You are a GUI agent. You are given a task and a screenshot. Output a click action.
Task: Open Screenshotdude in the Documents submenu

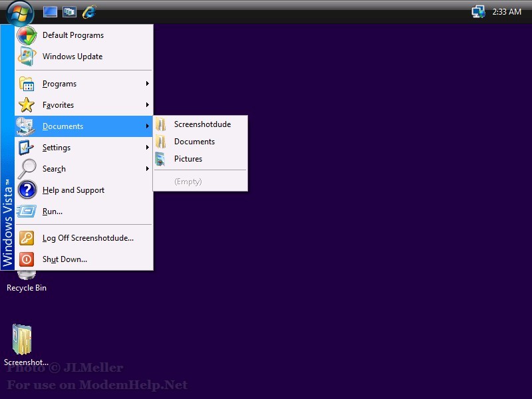200,124
